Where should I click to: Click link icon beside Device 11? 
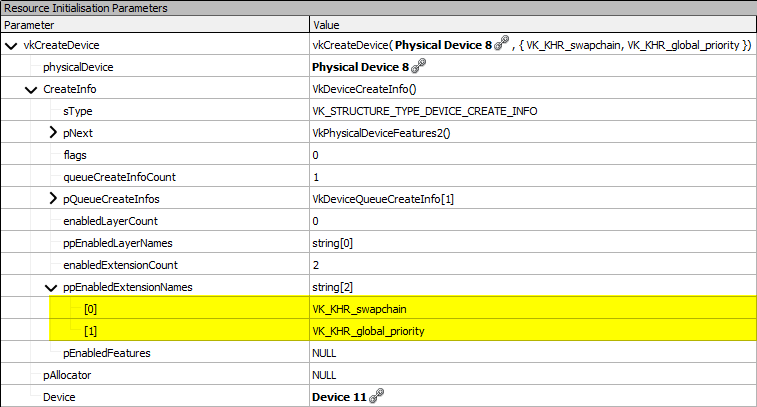pos(376,397)
